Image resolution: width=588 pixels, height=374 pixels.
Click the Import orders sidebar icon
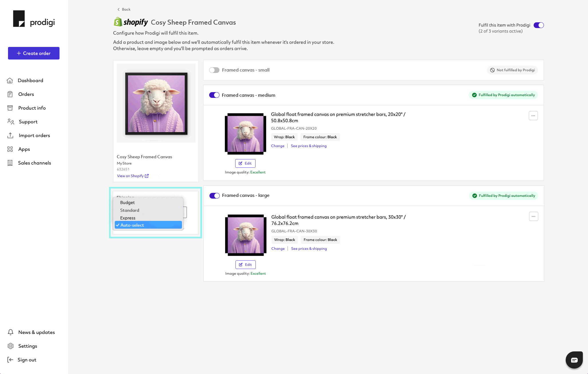[10, 135]
